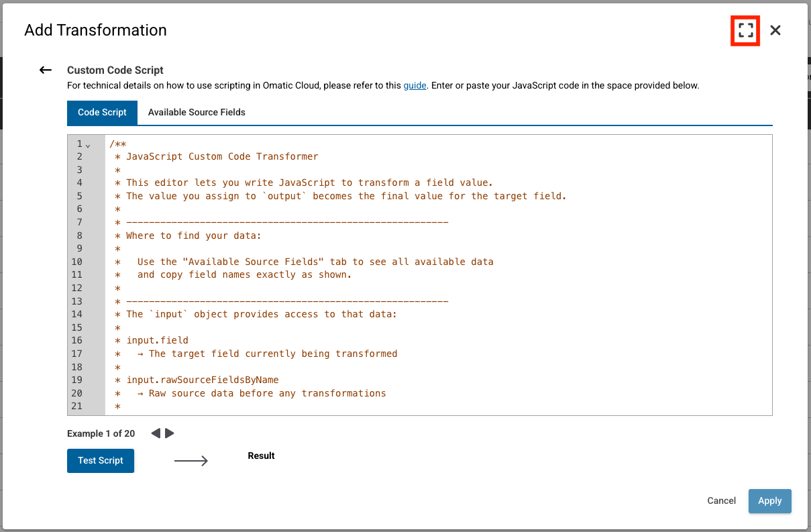Screen dimensions: 811x532
Task: Select line number 21 in the gutter
Action: pyautogui.click(x=76, y=406)
